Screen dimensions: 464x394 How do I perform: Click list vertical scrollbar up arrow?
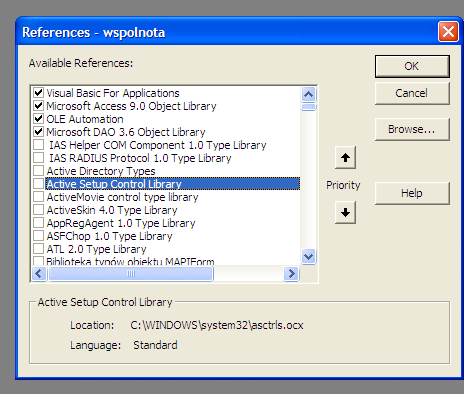309,94
